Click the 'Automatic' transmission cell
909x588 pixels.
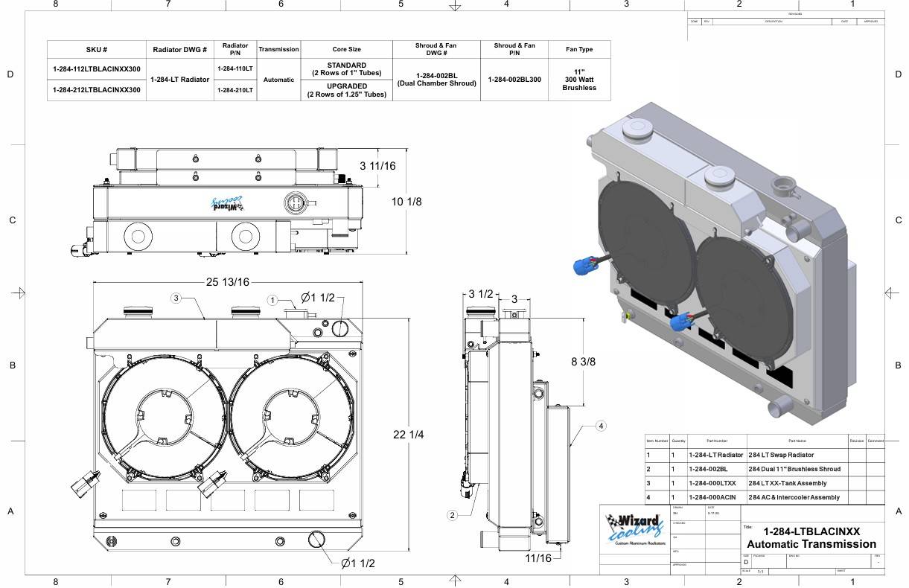click(x=278, y=80)
